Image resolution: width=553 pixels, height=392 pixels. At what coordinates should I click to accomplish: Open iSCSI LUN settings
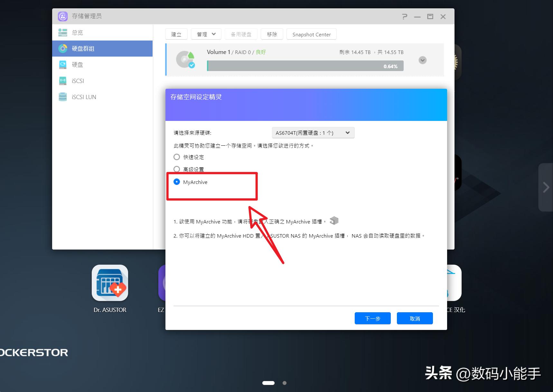[84, 97]
